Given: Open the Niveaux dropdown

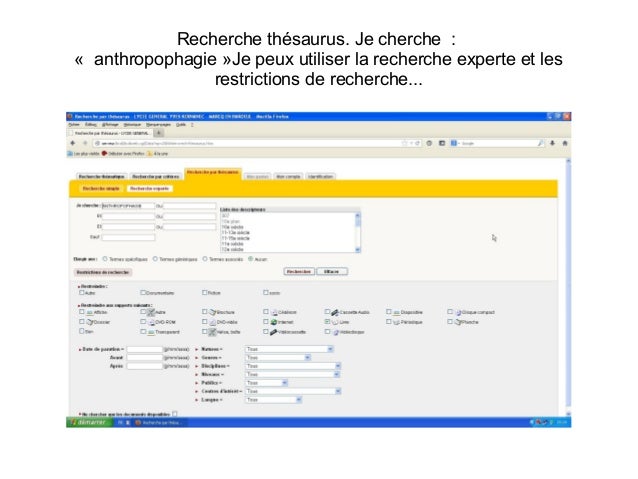Looking at the screenshot, I should point(293,374).
